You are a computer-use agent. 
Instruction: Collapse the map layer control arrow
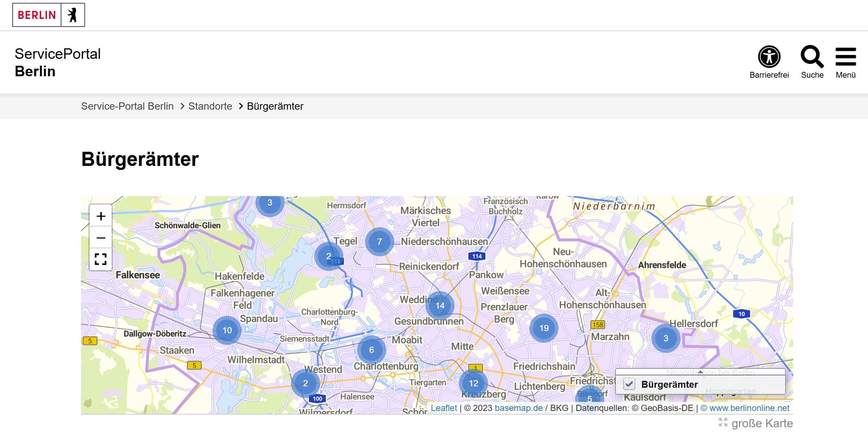pos(700,372)
